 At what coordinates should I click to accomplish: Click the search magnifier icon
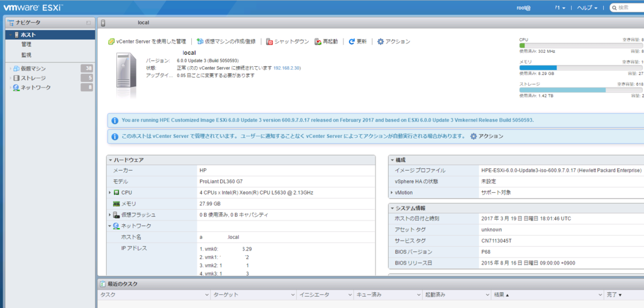(x=614, y=8)
